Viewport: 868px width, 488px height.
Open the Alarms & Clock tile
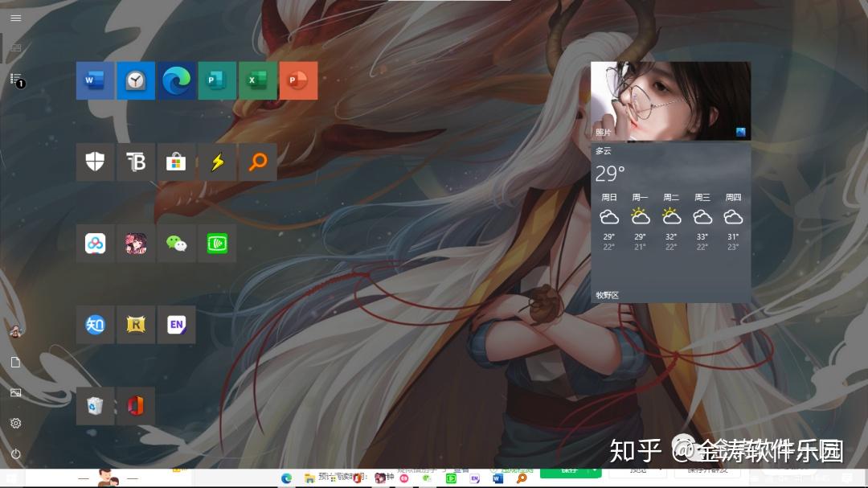(x=136, y=80)
